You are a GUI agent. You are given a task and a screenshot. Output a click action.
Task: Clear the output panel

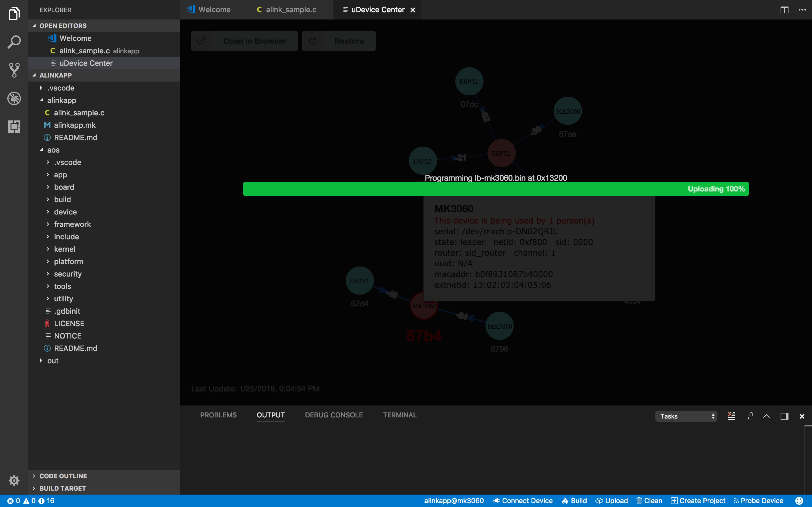coord(731,416)
